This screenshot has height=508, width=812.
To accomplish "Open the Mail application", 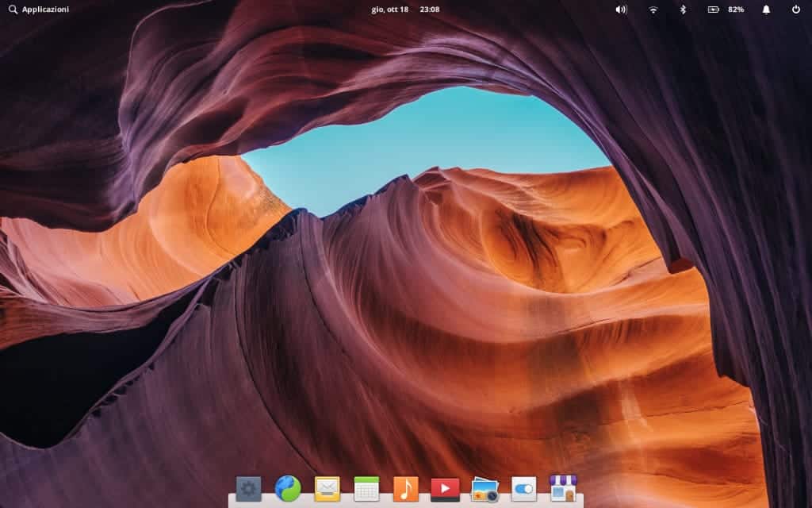I will 327,488.
